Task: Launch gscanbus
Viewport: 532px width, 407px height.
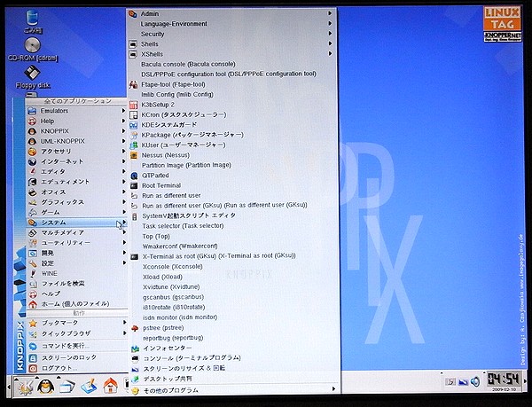Action: click(174, 297)
